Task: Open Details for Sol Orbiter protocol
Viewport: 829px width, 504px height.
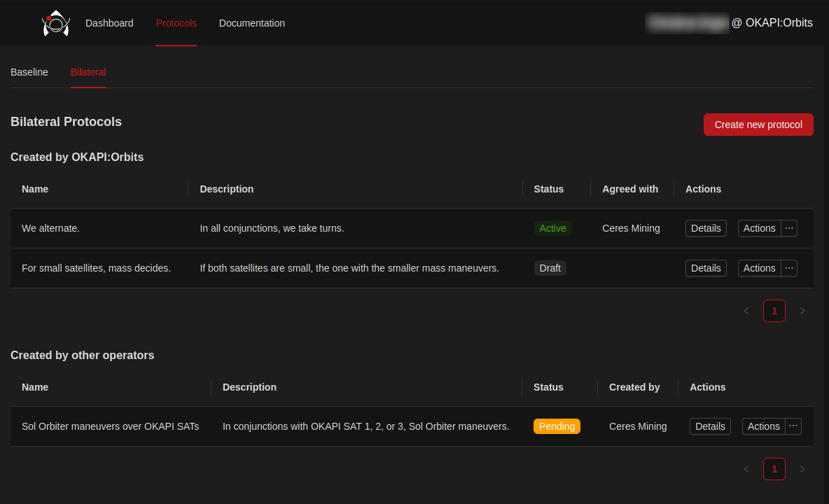Action: pos(710,426)
